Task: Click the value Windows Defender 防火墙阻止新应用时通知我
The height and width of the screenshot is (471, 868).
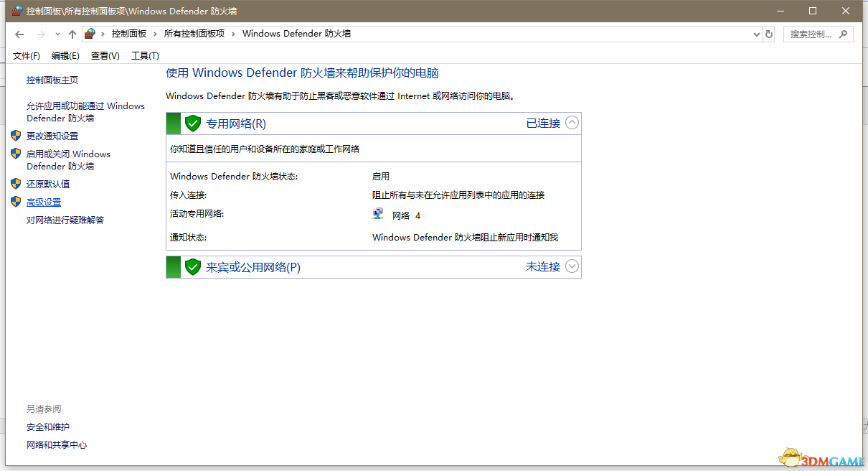Action: (465, 238)
